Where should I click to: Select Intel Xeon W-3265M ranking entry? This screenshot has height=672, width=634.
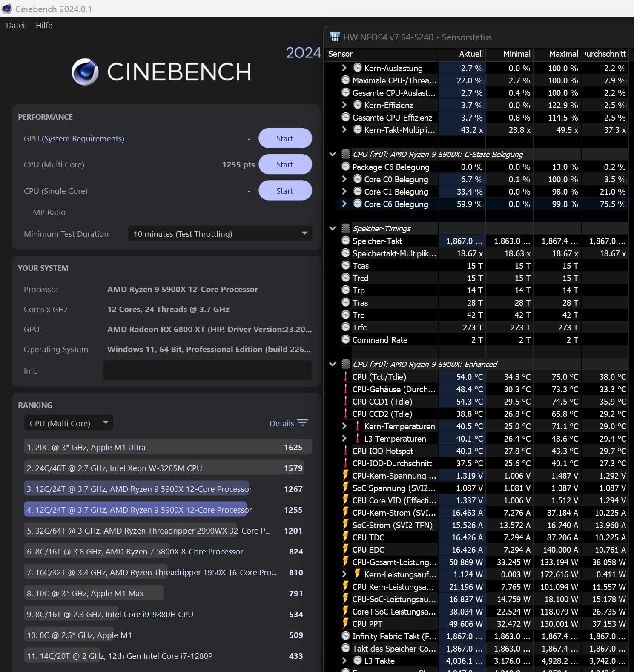click(168, 468)
